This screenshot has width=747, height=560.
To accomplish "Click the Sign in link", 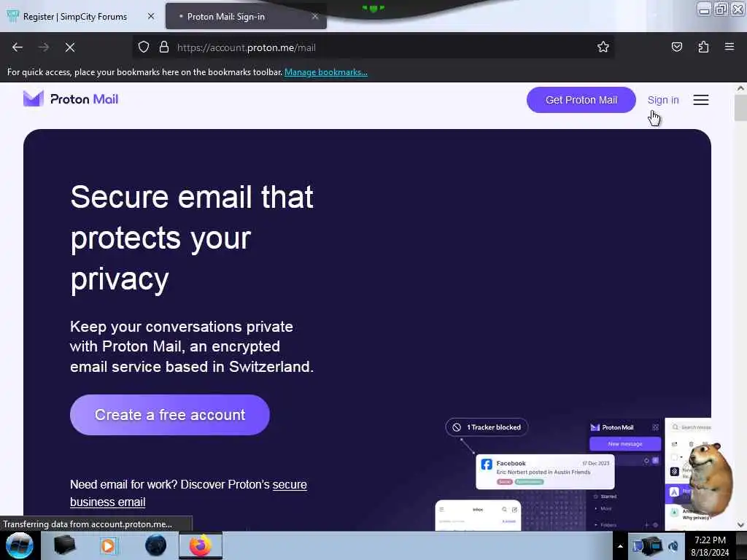I will pos(662,100).
